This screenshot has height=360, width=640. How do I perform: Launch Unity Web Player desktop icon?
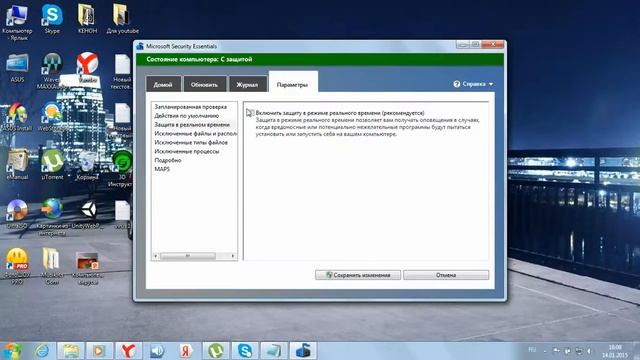[x=88, y=213]
